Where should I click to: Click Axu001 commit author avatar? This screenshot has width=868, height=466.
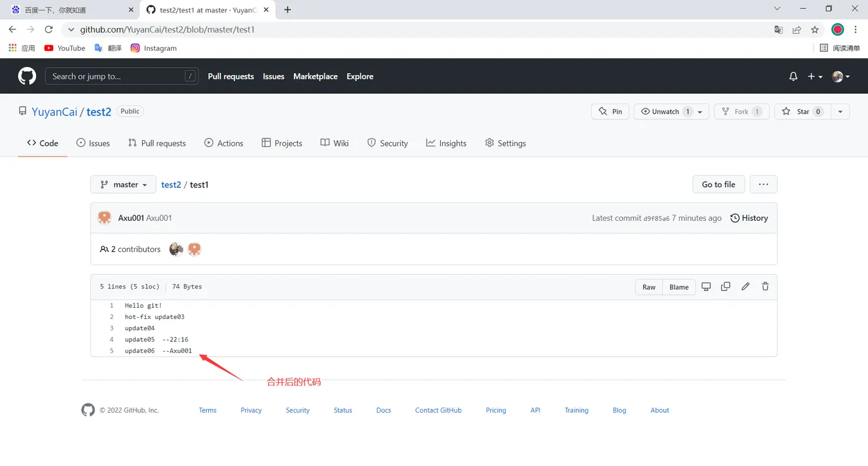(x=105, y=218)
